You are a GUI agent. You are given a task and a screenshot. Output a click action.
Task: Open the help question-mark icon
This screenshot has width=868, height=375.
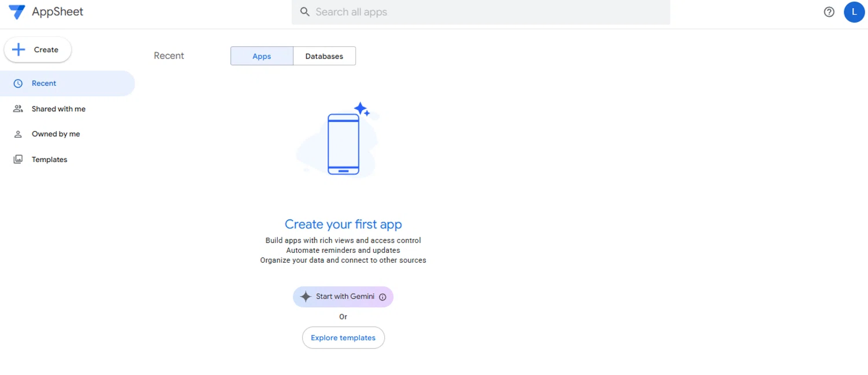coord(829,12)
